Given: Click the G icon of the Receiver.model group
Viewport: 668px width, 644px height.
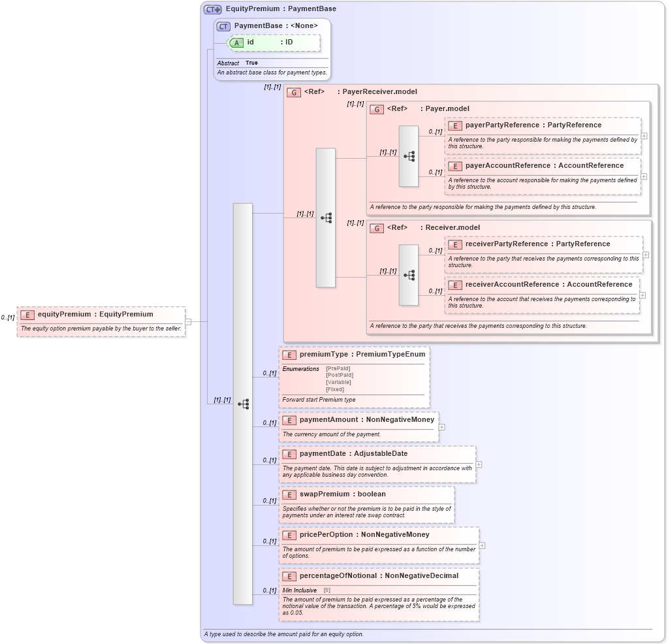Looking at the screenshot, I should (376, 228).
